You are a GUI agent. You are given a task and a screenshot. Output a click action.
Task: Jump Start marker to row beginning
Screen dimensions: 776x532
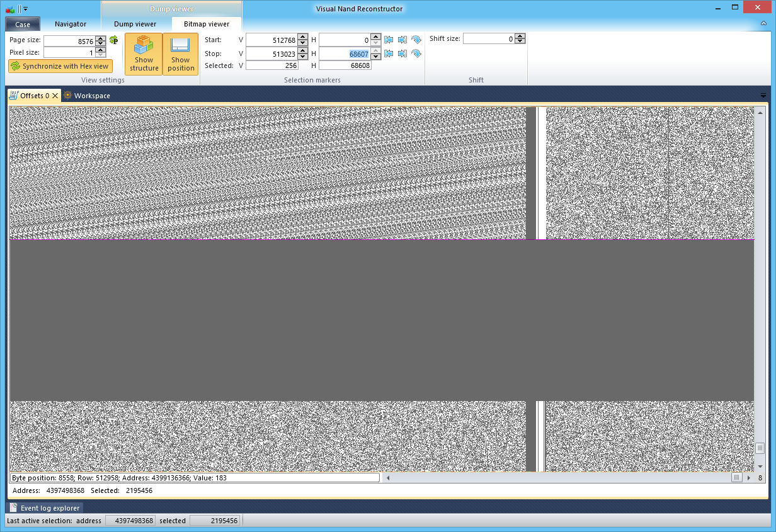(x=389, y=39)
